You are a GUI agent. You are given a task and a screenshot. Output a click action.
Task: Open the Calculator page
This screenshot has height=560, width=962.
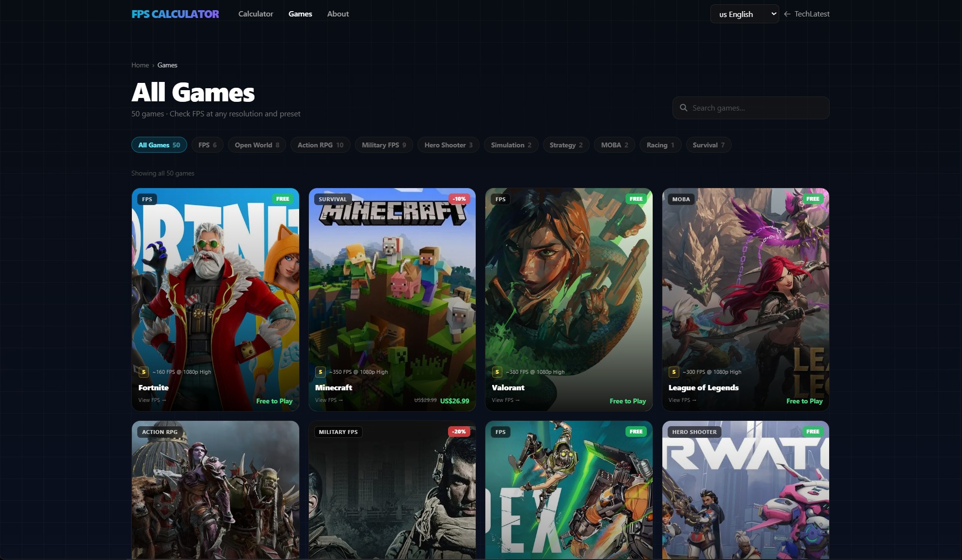(256, 14)
